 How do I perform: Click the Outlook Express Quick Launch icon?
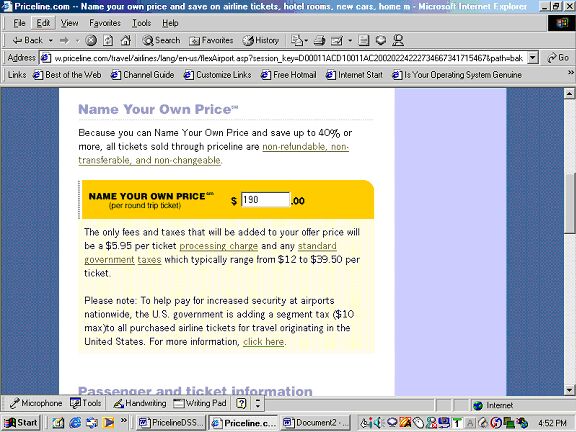(92, 423)
